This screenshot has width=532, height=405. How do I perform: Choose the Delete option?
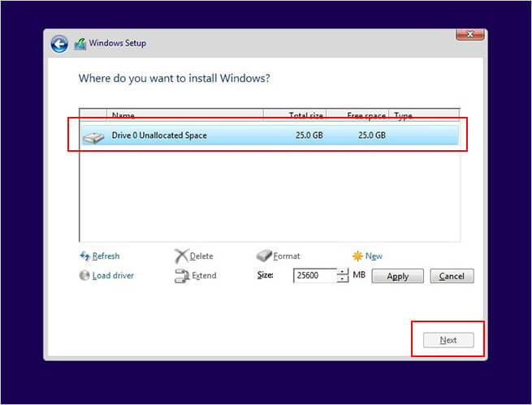[201, 256]
